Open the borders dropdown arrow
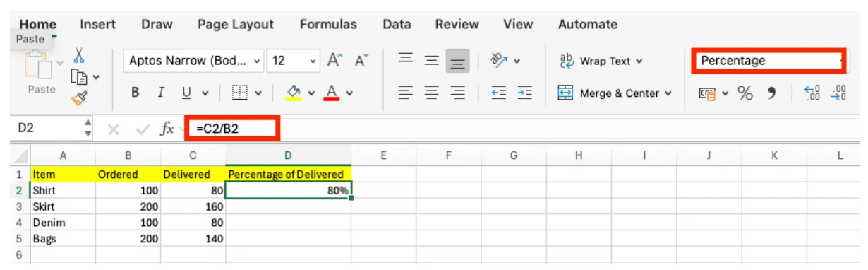 coord(258,93)
